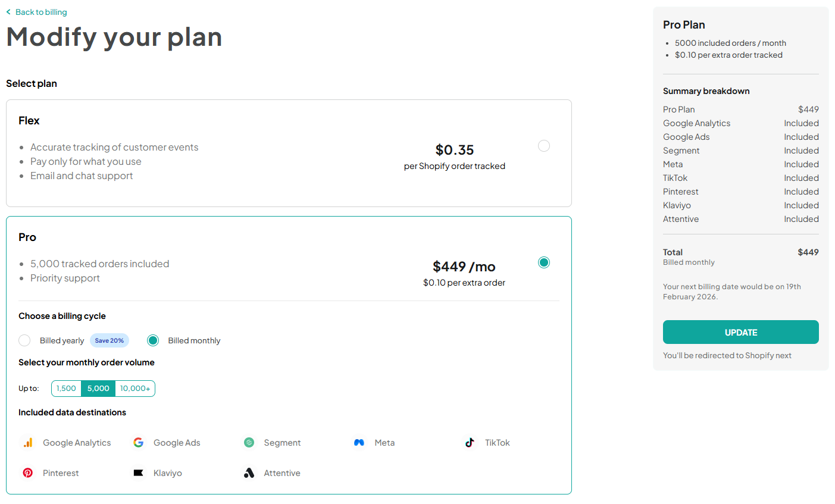Viewport: 835px width, 504px height.
Task: Enable Billed yearly to save 20%
Action: tap(24, 340)
